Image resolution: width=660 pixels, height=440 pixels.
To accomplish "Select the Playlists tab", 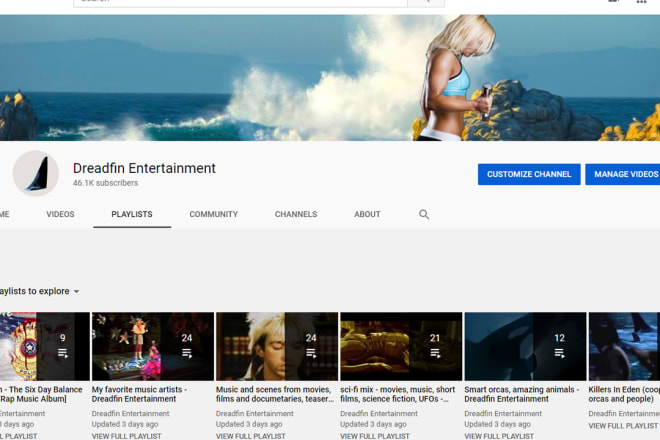I will pyautogui.click(x=132, y=214).
